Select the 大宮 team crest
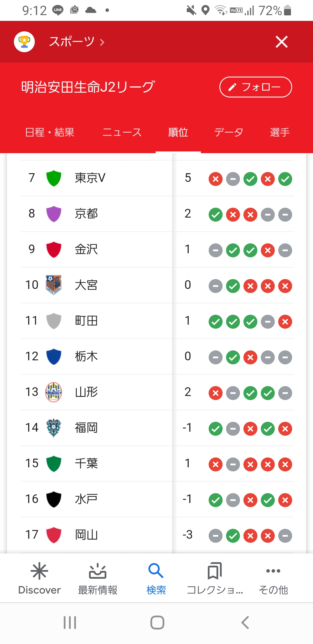Viewport: 313px width, 644px height. pyautogui.click(x=54, y=285)
